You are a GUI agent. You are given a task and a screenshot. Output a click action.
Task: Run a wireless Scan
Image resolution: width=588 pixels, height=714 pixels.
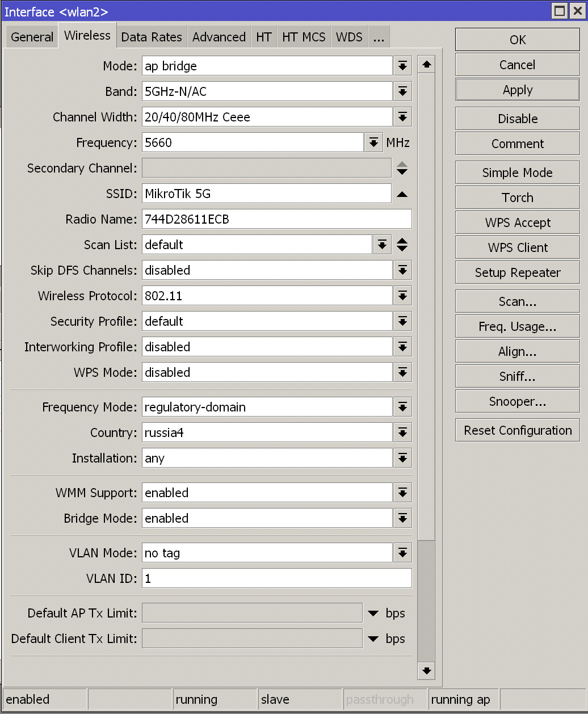click(516, 301)
